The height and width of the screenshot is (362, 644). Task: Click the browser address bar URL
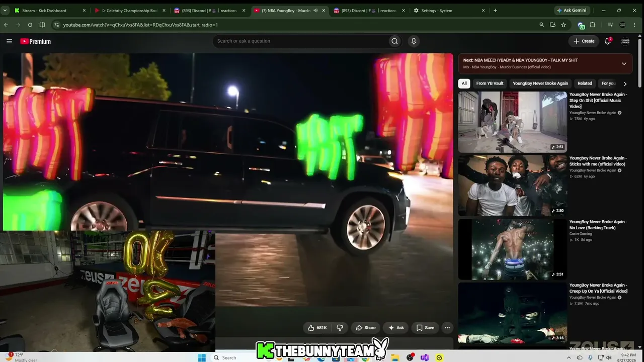(140, 25)
